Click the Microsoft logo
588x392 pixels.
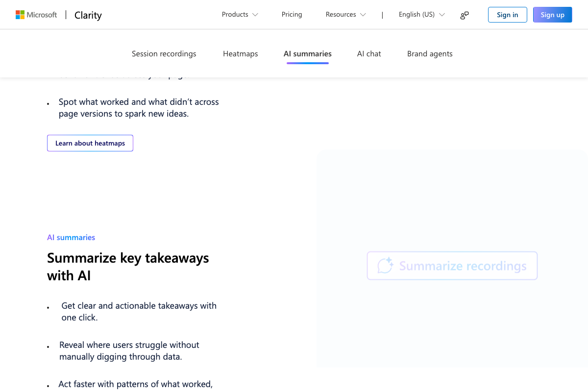[x=36, y=15]
